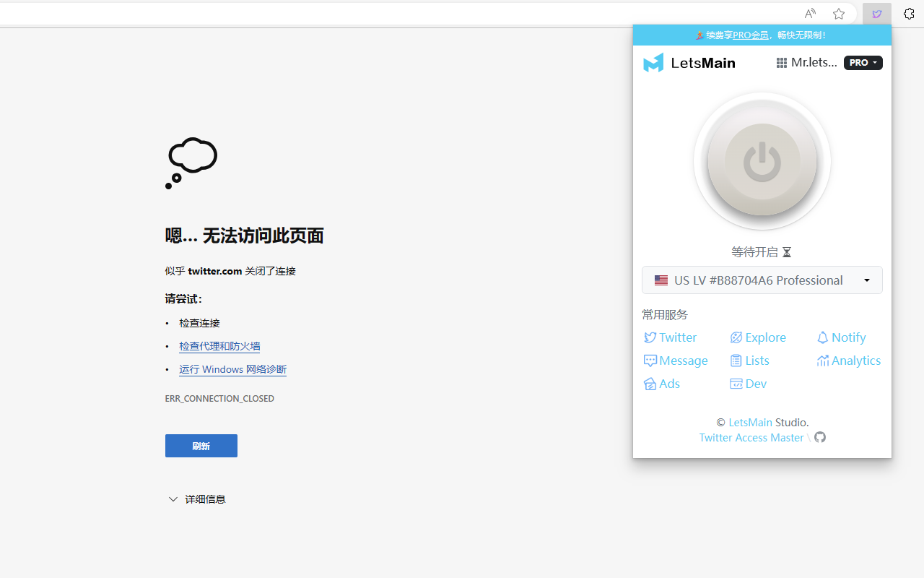Open the Mr.lets account apps menu
This screenshot has height=578, width=924.
point(806,63)
